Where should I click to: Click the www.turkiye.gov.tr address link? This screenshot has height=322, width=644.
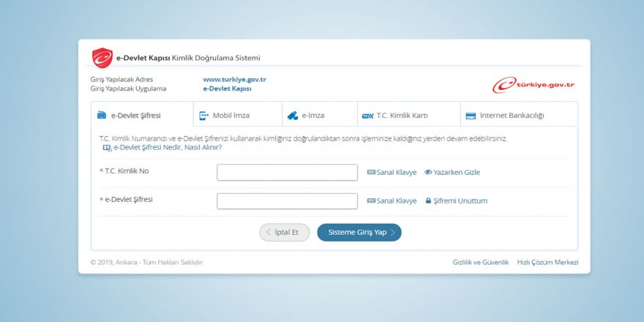234,80
